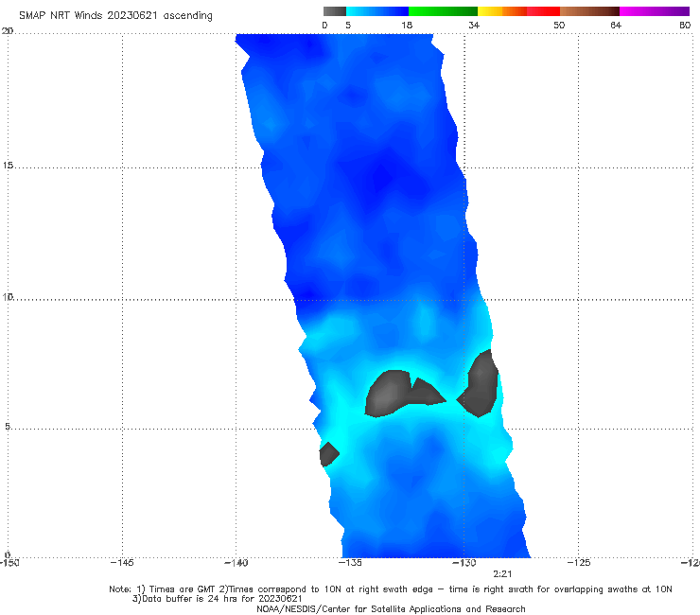Click the gray 0-5 segment of the color bar
700x615 pixels.
pos(335,11)
